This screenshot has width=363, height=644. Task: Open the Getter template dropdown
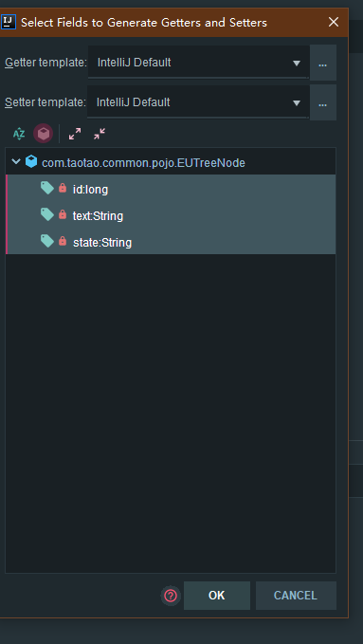tap(199, 63)
